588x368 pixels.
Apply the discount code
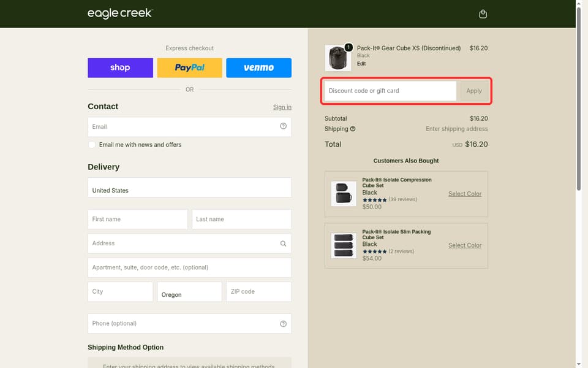474,91
